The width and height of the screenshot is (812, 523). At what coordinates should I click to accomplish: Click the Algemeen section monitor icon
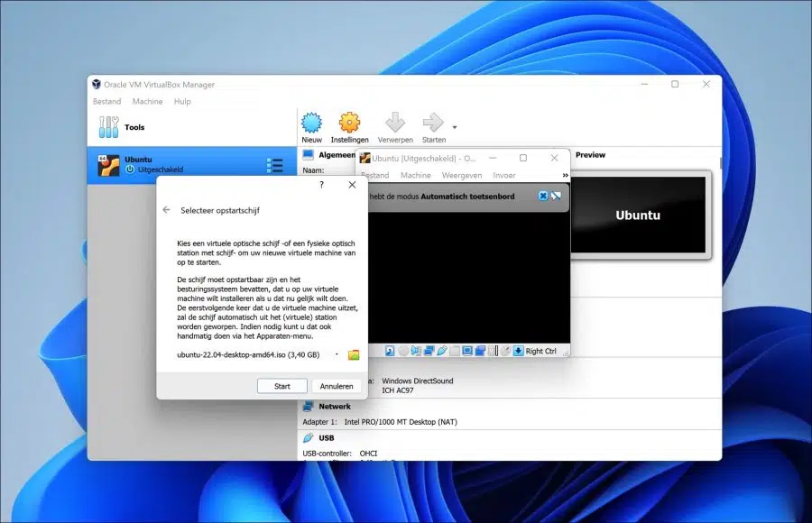point(309,155)
